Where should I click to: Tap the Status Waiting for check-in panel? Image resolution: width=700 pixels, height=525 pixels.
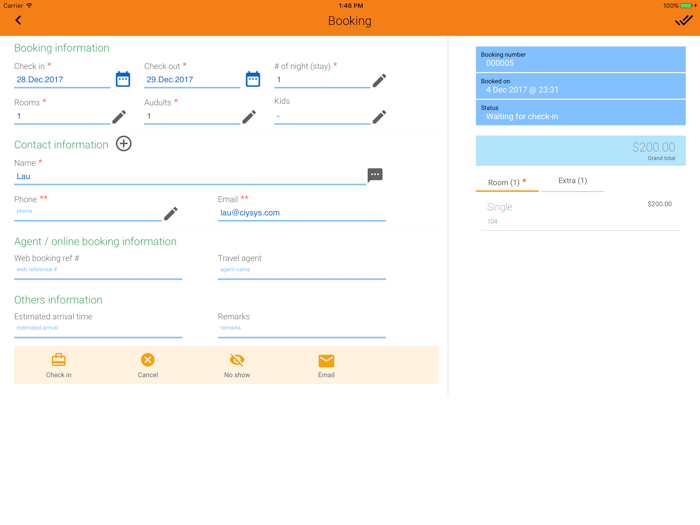click(x=581, y=112)
